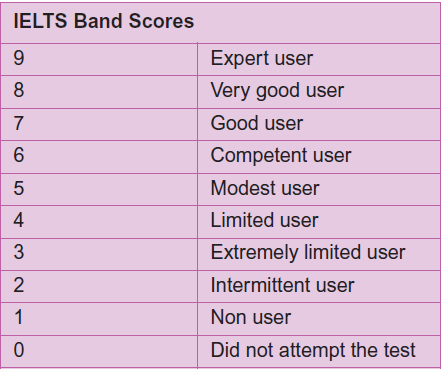Click the Intermittent user text
The image size is (441, 372).
point(282,285)
